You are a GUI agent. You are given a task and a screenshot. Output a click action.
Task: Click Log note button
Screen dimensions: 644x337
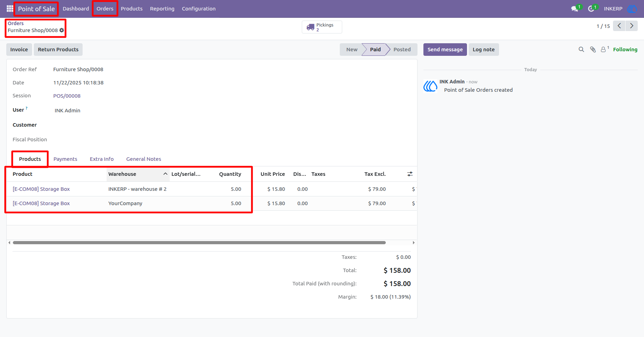click(484, 50)
